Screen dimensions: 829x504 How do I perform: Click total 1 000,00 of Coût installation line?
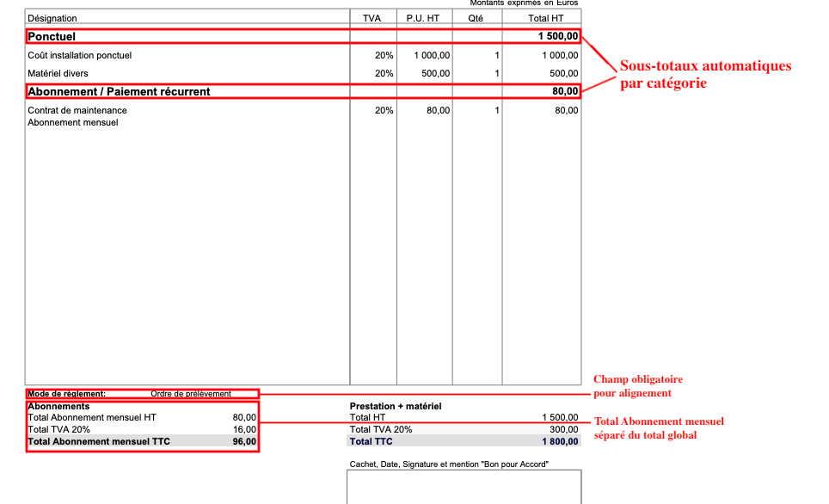tap(560, 55)
